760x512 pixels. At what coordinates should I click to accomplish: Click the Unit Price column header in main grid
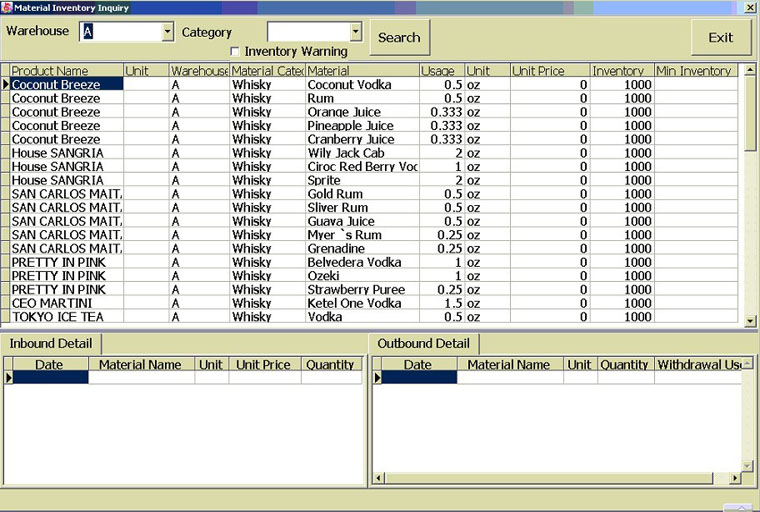pos(550,71)
